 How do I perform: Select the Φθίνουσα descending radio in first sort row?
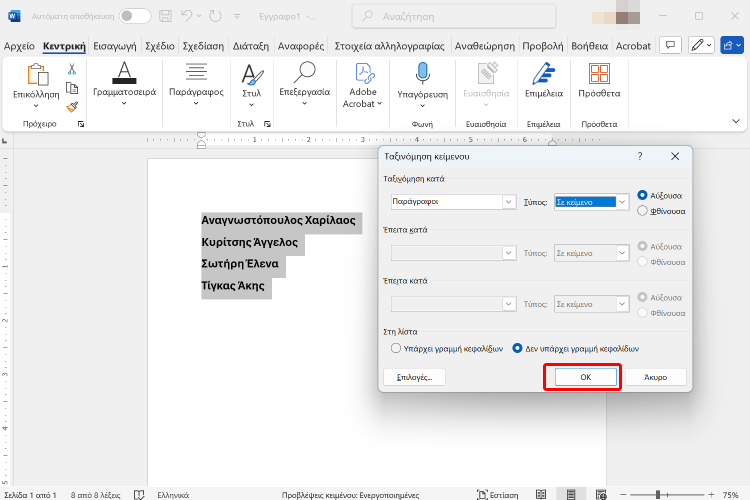pyautogui.click(x=642, y=211)
